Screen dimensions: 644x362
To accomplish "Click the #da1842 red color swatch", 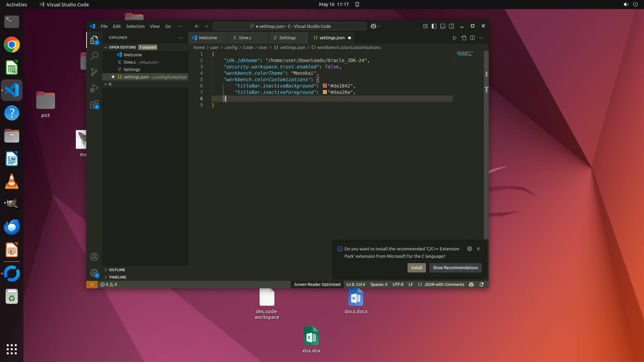I will (x=325, y=86).
